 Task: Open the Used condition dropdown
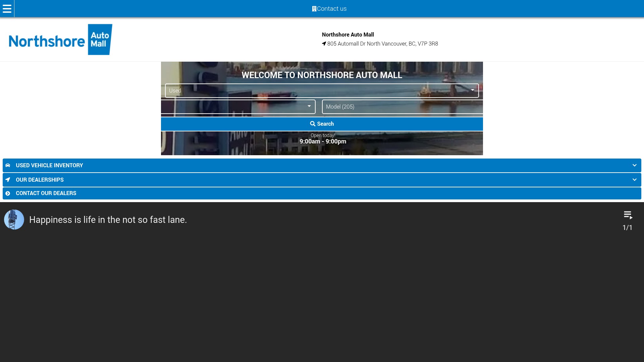322,90
